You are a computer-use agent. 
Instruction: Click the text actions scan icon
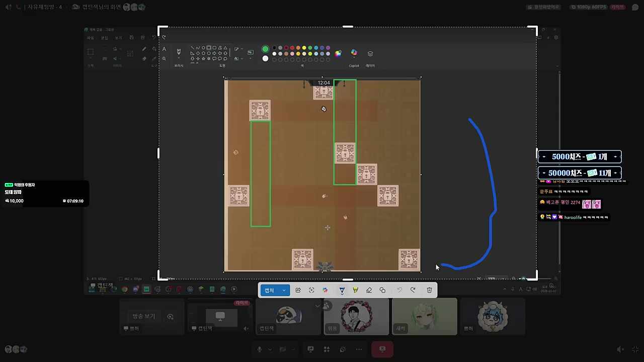[311, 290]
